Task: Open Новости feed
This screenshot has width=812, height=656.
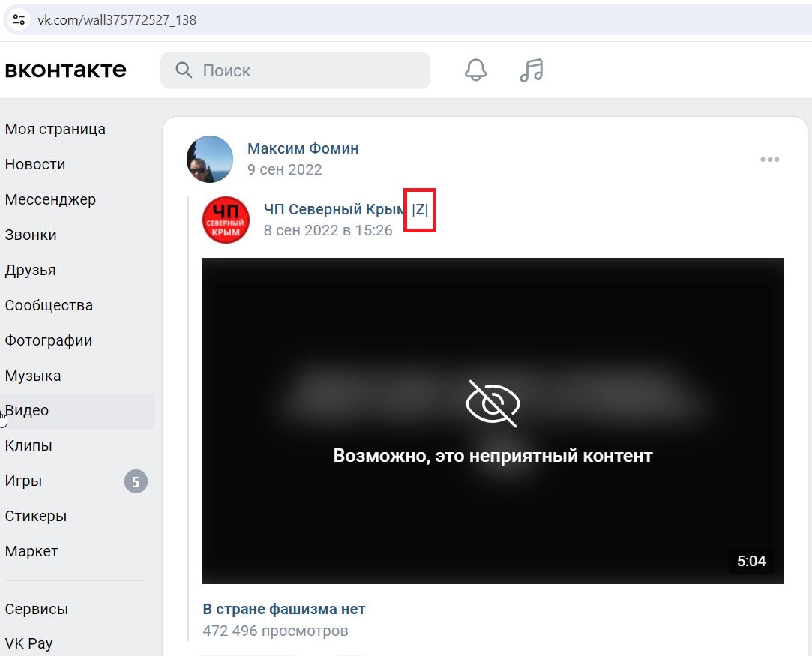Action: [x=35, y=164]
